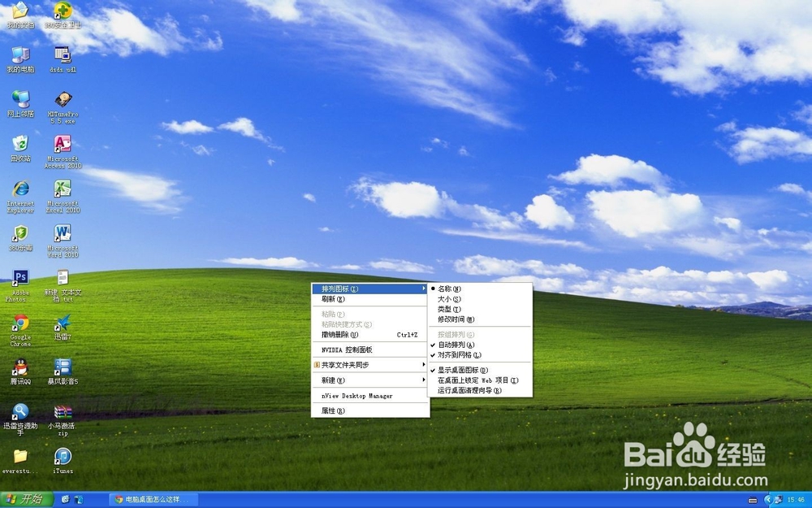Expand the 排列图标(I) submenu

370,289
